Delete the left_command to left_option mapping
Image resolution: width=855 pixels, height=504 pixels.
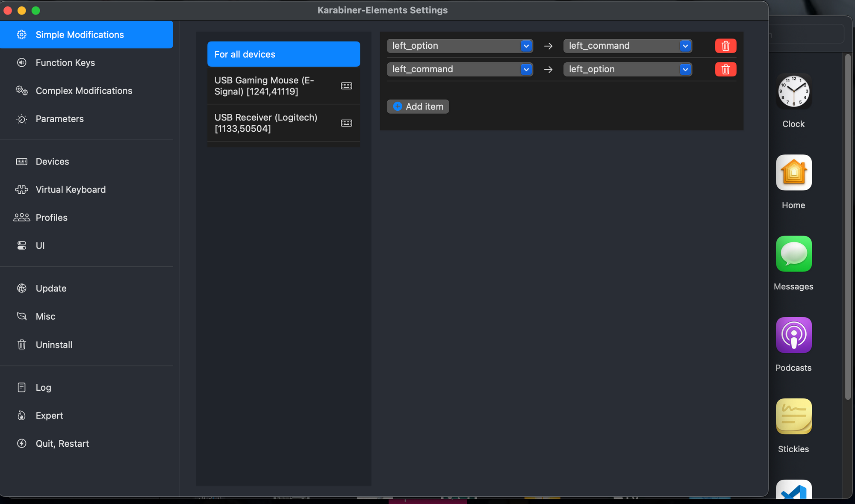[x=725, y=69]
